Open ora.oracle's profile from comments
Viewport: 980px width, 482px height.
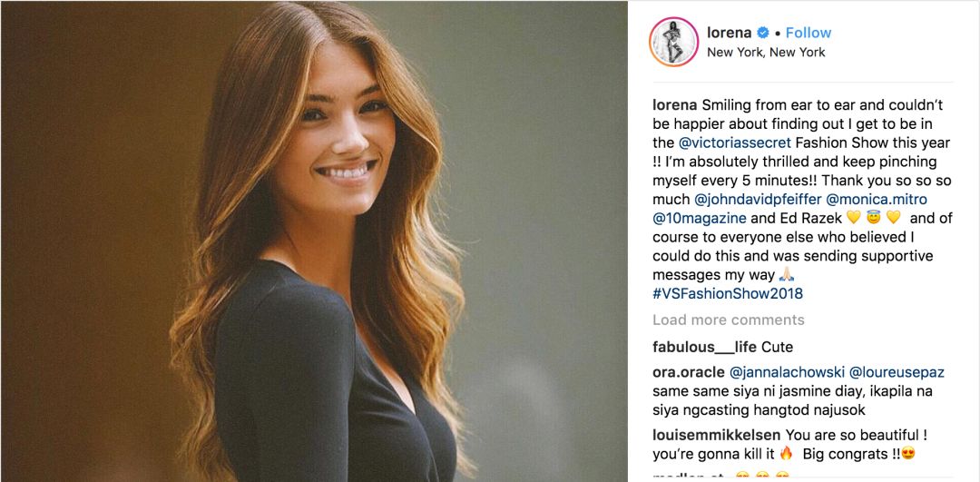point(688,373)
